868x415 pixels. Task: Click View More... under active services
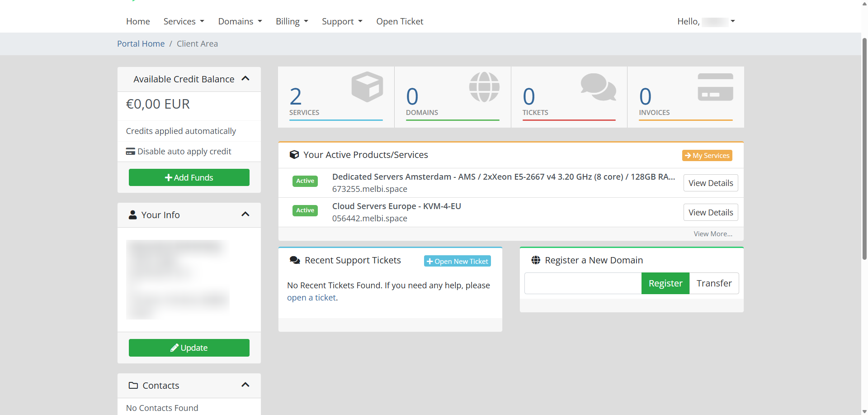pos(713,234)
